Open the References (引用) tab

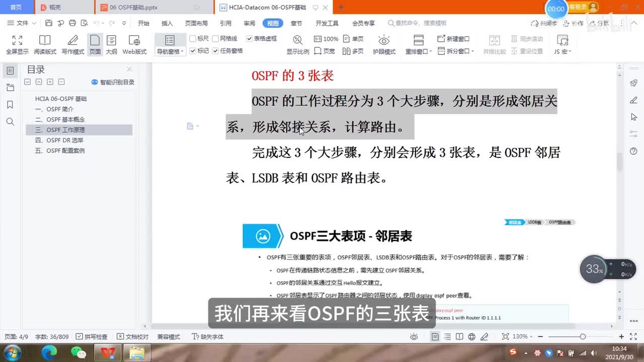pyautogui.click(x=225, y=23)
